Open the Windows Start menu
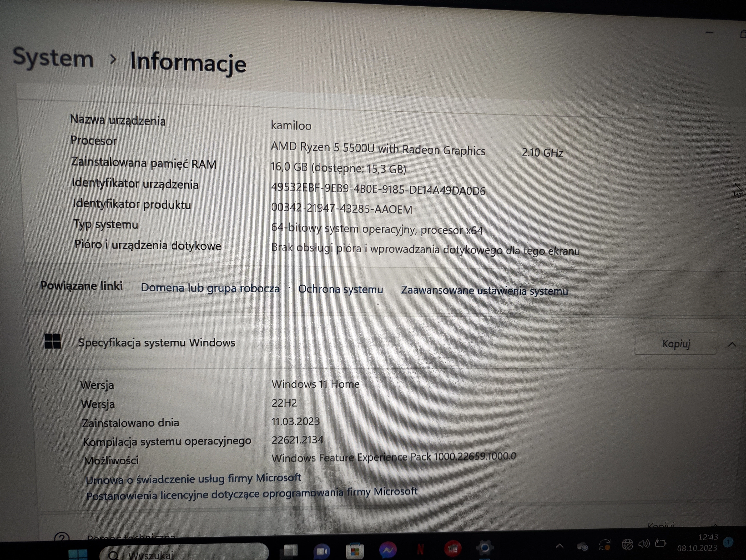 (78, 554)
